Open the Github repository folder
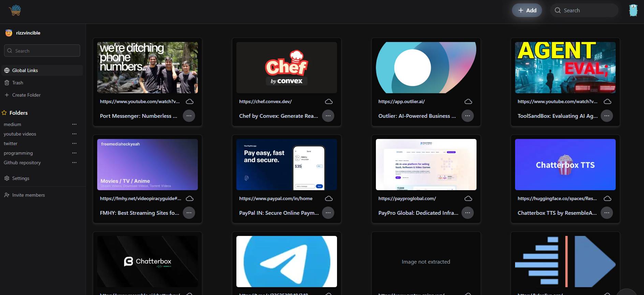Image resolution: width=644 pixels, height=295 pixels. tap(22, 163)
